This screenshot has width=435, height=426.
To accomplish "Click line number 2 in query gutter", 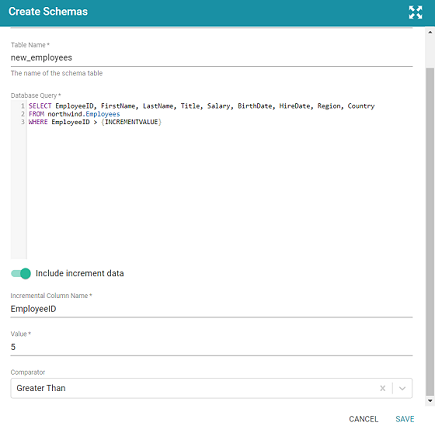I will tap(23, 114).
